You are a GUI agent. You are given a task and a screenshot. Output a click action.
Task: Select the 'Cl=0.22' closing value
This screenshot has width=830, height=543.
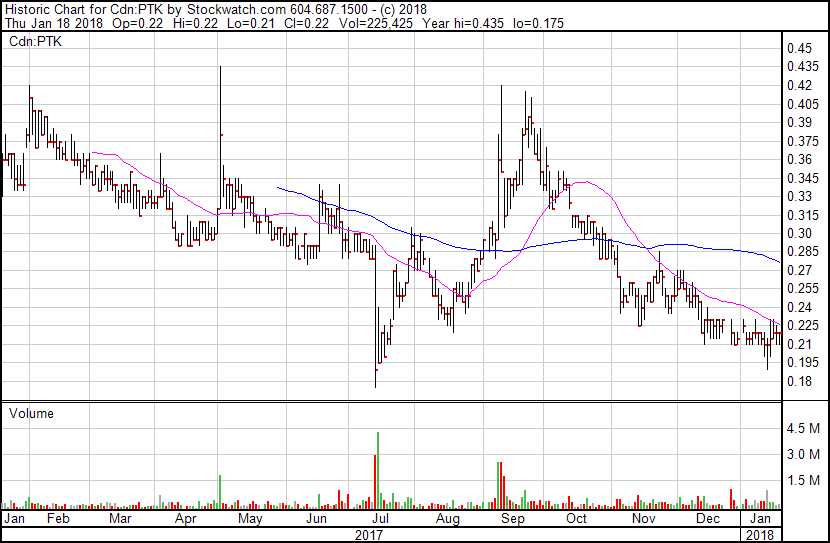(306, 23)
